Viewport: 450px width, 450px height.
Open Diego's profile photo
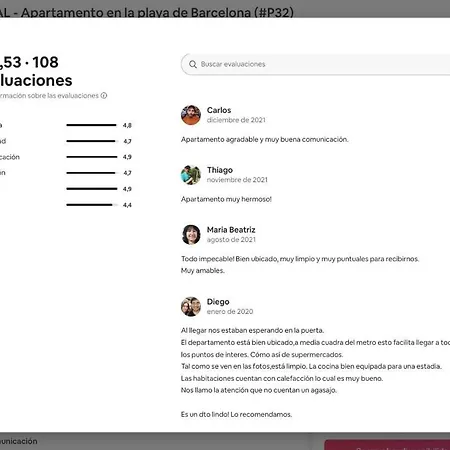(191, 307)
